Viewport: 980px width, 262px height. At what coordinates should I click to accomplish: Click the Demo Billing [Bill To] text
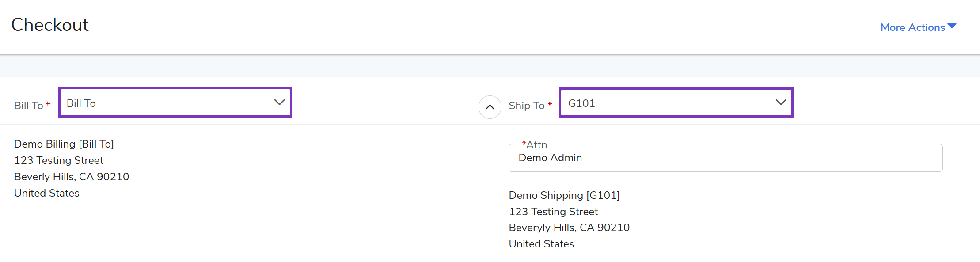(x=64, y=144)
